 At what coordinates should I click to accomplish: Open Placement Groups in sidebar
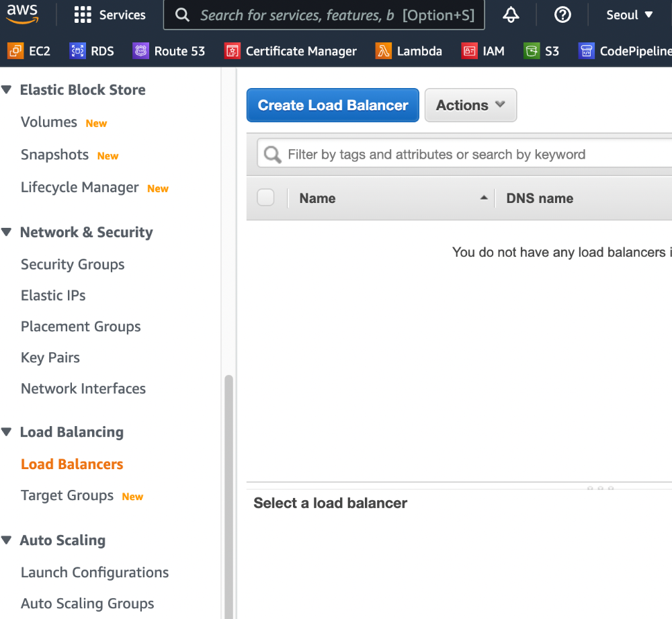pyautogui.click(x=81, y=327)
